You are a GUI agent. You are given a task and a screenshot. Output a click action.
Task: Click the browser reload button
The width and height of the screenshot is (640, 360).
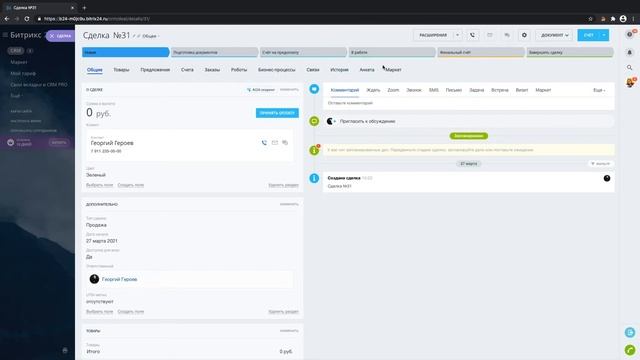click(x=27, y=19)
